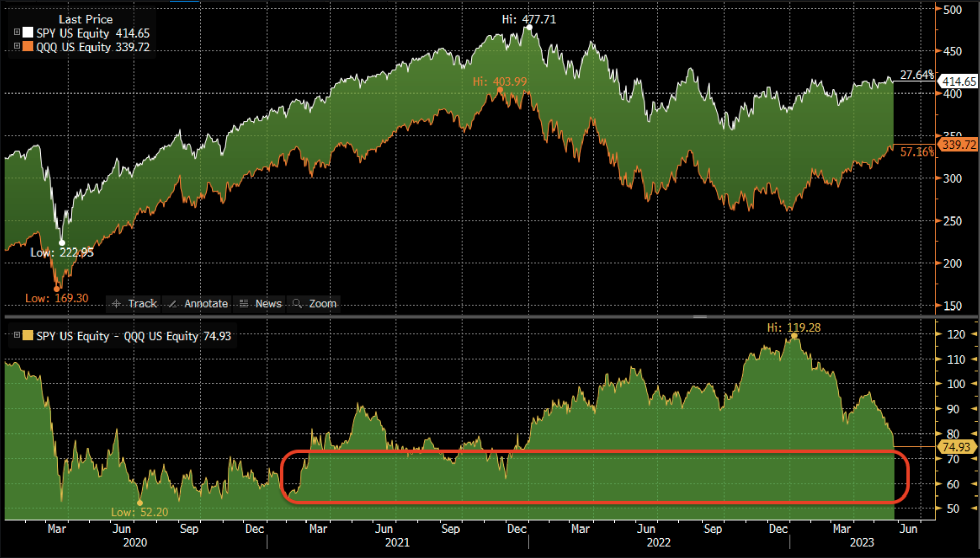This screenshot has height=558, width=980.
Task: Click the Zoom magnifier tool
Action: (315, 304)
